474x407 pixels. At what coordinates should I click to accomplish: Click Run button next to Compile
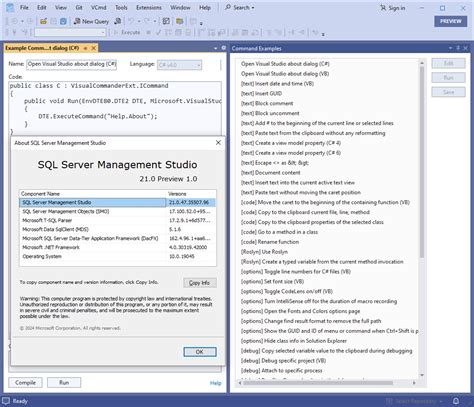[x=64, y=383]
